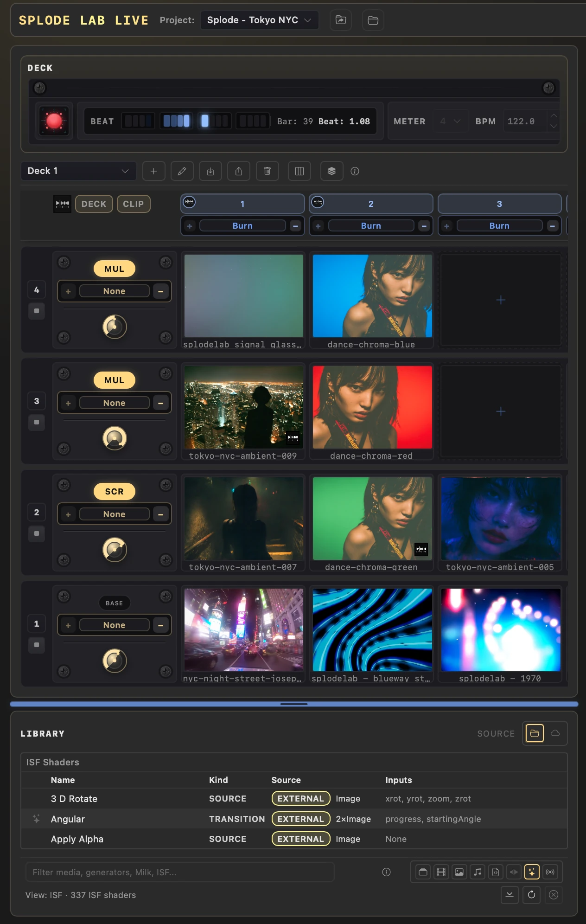Select the DECK tab button

tap(94, 204)
